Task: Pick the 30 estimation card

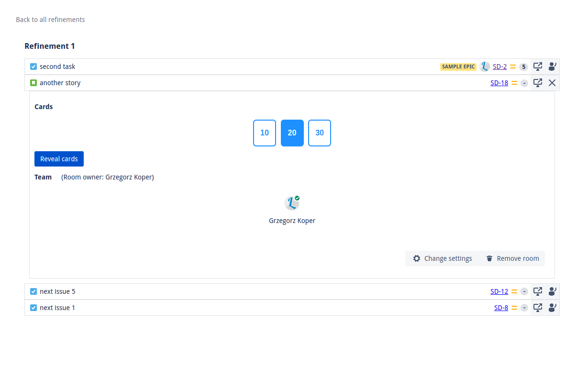Action: click(320, 133)
